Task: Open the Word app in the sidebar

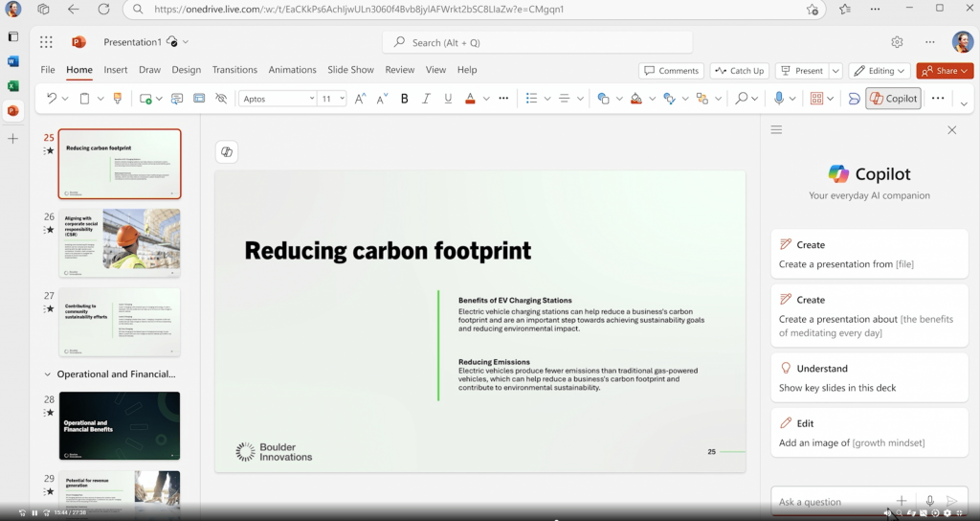Action: 12,61
